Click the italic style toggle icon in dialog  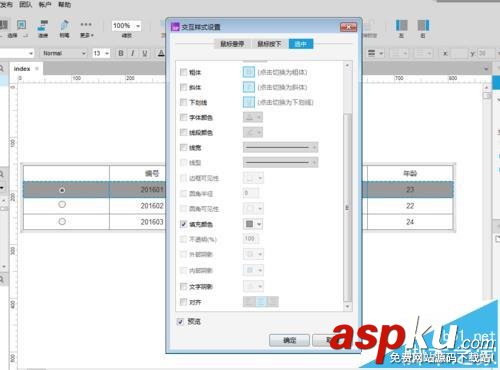(x=249, y=87)
